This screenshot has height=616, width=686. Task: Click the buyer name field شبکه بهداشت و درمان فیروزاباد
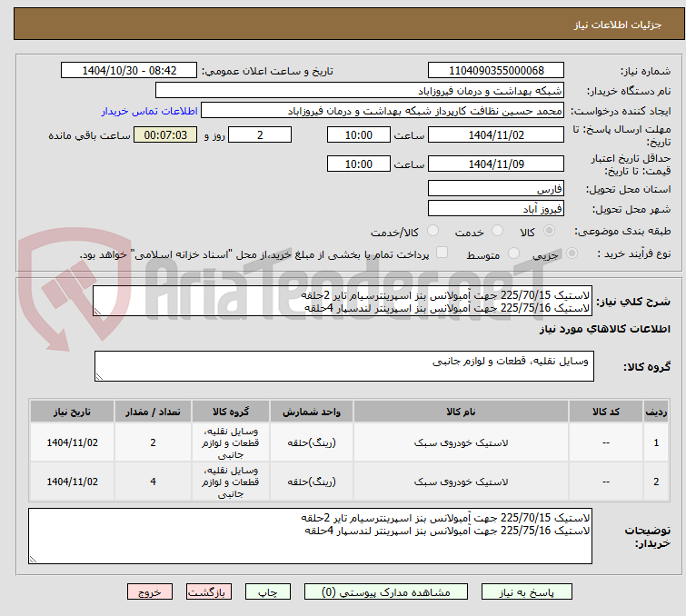[360, 91]
